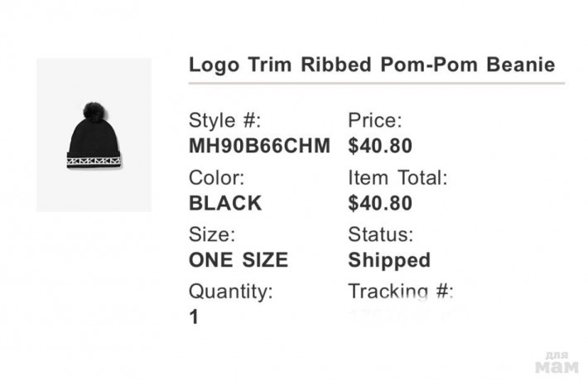Image resolution: width=588 pixels, height=382 pixels.
Task: Select the Color label
Action: point(217,177)
